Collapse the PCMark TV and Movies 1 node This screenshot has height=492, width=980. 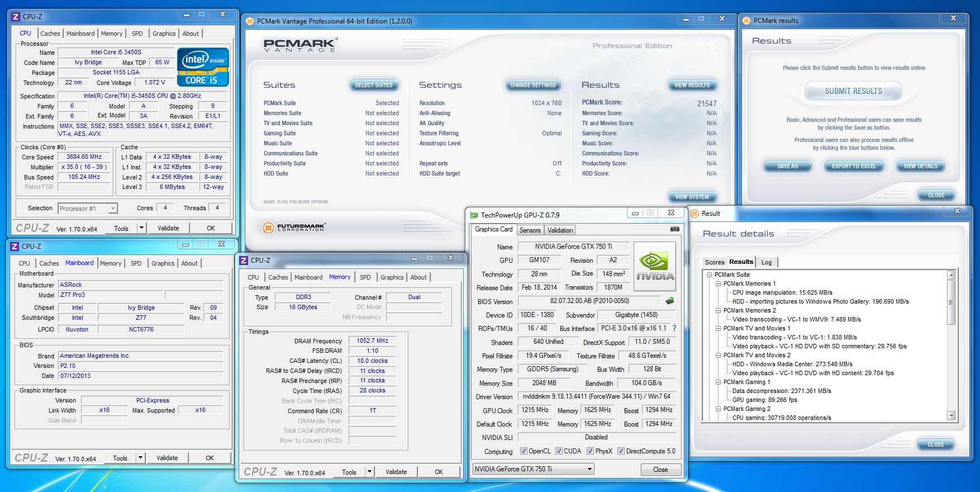click(x=719, y=328)
